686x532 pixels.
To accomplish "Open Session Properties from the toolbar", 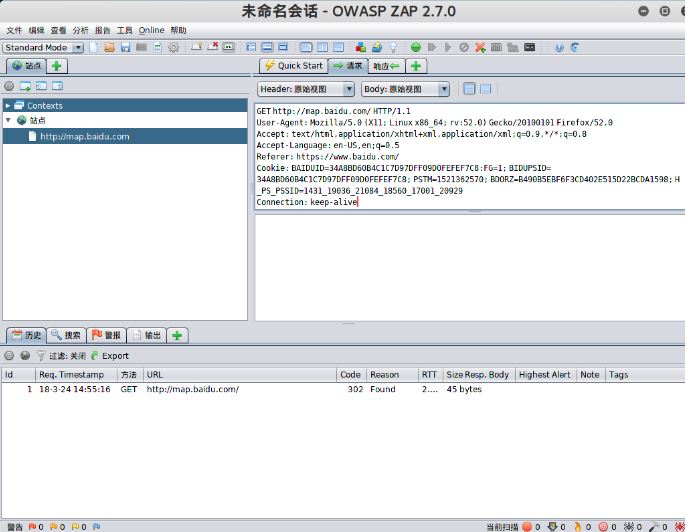I will coord(158,47).
